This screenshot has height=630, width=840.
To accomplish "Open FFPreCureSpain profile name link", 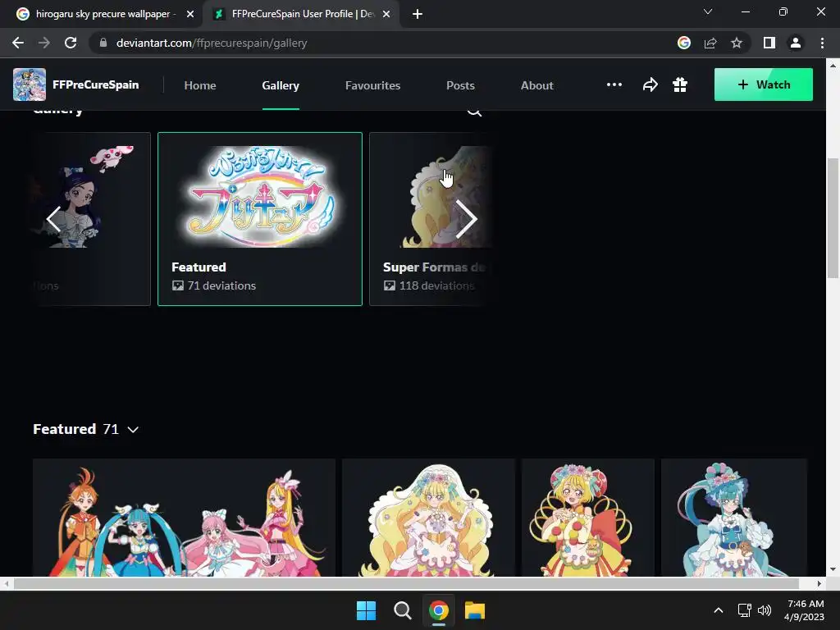I will click(x=95, y=84).
